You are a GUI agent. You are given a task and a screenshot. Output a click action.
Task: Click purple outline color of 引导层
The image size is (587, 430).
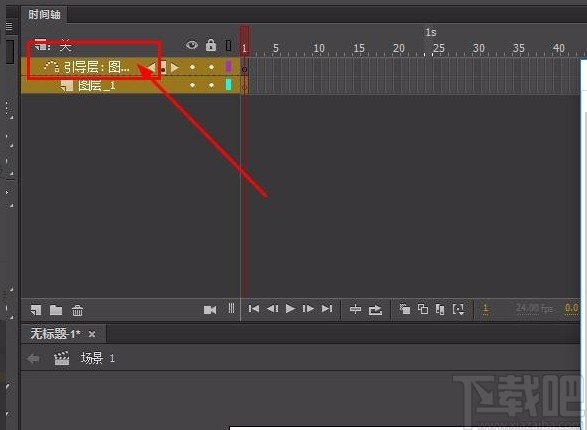point(228,67)
